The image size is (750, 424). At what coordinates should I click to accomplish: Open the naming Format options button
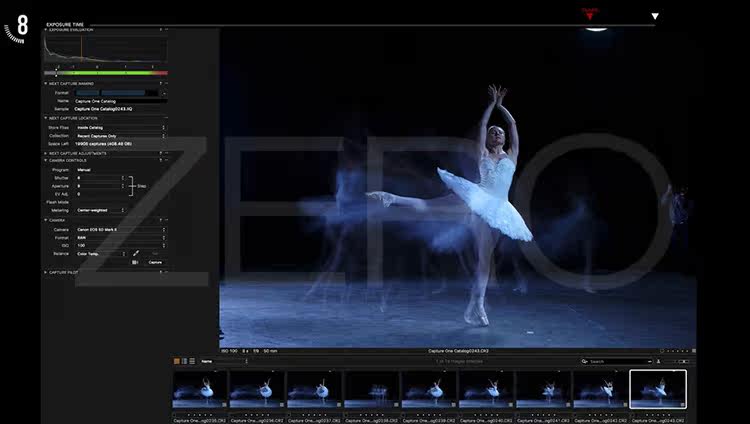[164, 93]
